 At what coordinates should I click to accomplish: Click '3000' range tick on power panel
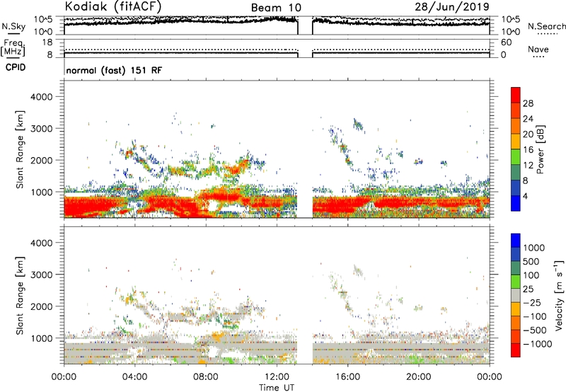click(42, 129)
